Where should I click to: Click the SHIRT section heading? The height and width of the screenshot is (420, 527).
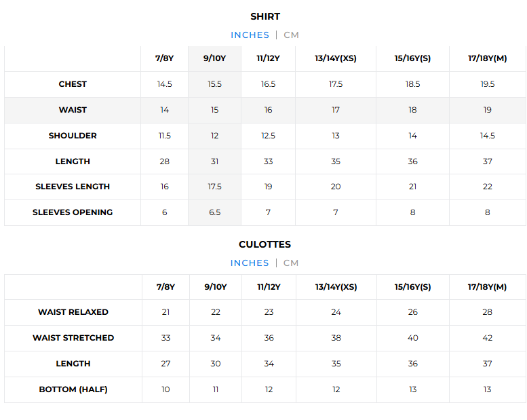(265, 16)
